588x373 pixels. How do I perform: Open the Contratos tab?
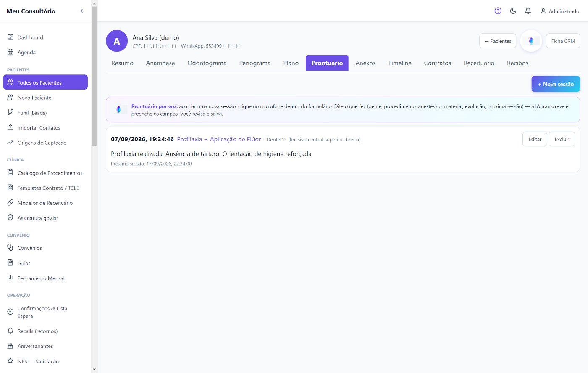click(438, 63)
